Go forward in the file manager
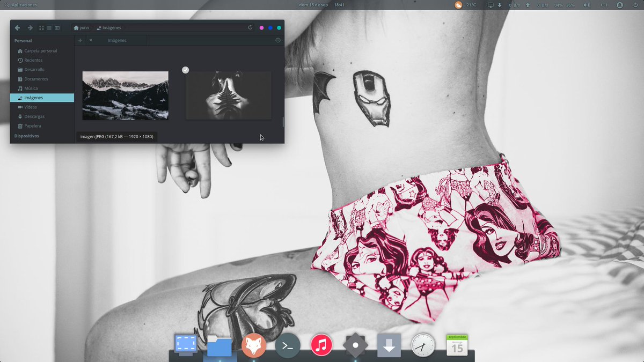The width and height of the screenshot is (644, 362). 30,28
